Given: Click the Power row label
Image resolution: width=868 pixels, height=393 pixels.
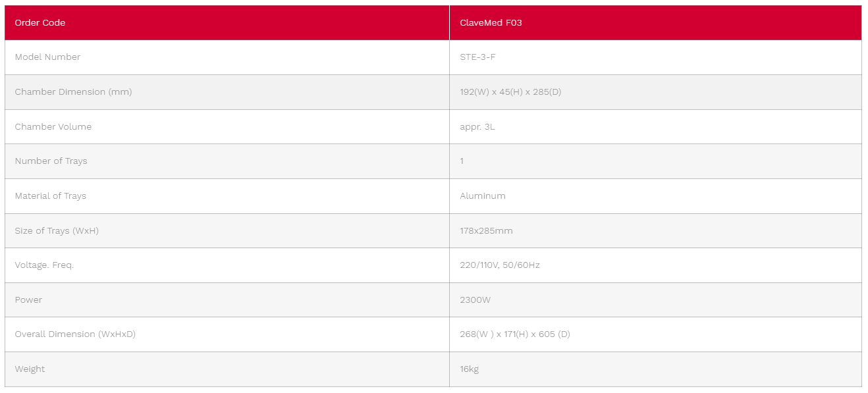Looking at the screenshot, I should click(28, 300).
